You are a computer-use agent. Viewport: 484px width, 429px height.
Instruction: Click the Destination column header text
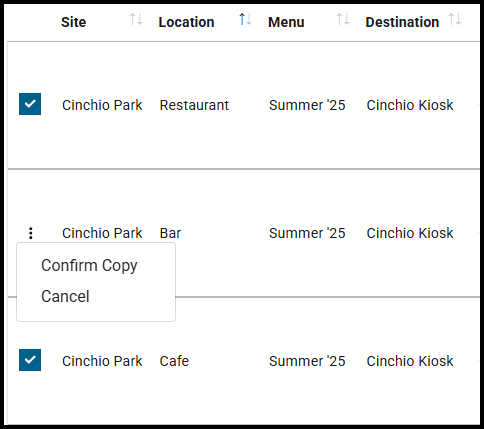(402, 22)
